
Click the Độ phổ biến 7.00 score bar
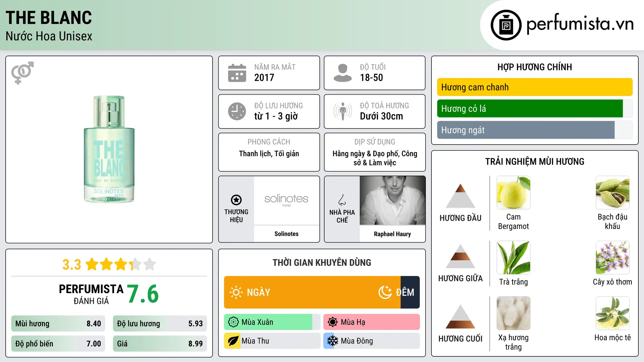pos(58,343)
